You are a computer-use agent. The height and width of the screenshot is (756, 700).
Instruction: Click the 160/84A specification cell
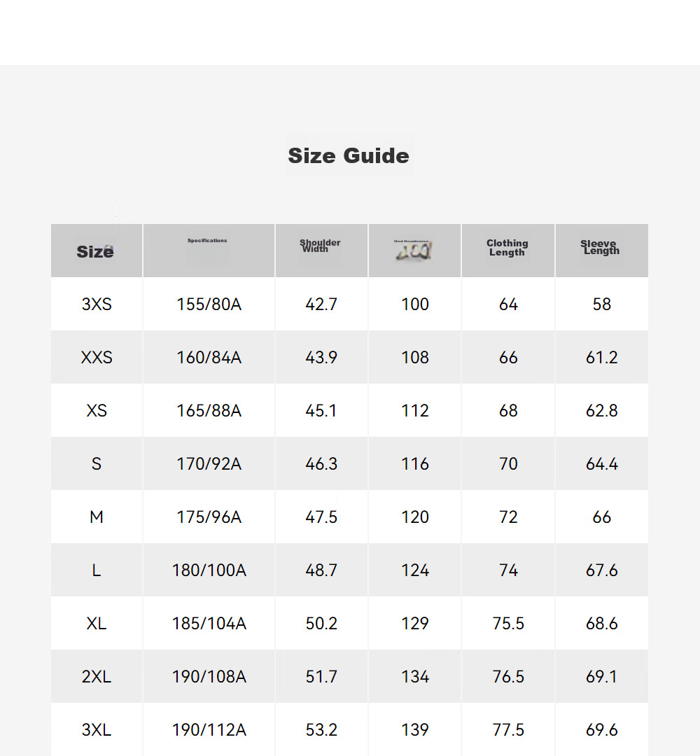point(209,357)
